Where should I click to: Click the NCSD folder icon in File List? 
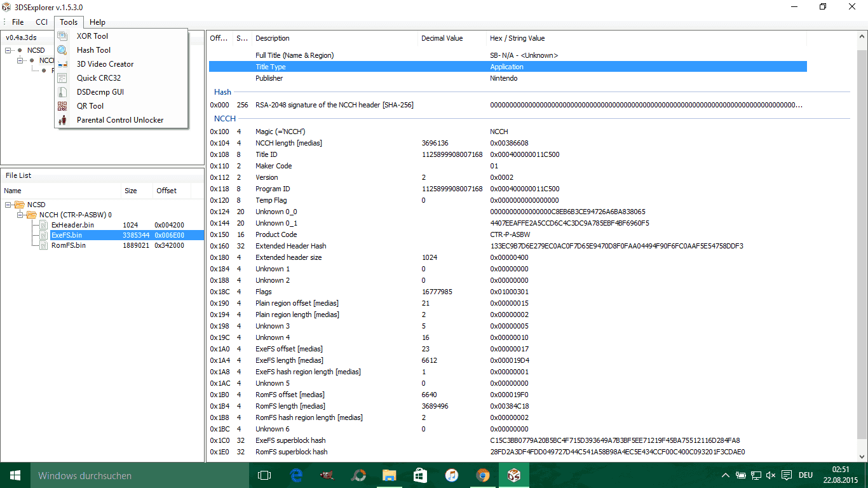[20, 205]
